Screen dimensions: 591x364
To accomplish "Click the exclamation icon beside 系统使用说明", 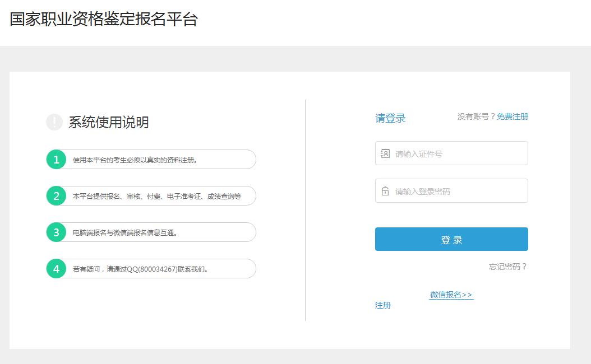I will (x=54, y=122).
